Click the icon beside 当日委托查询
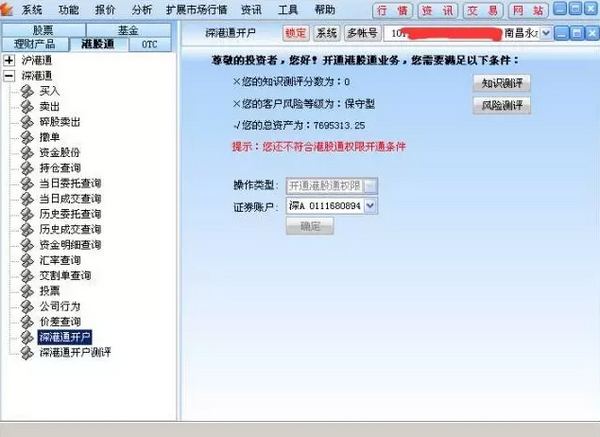600x437 pixels. coord(27,183)
